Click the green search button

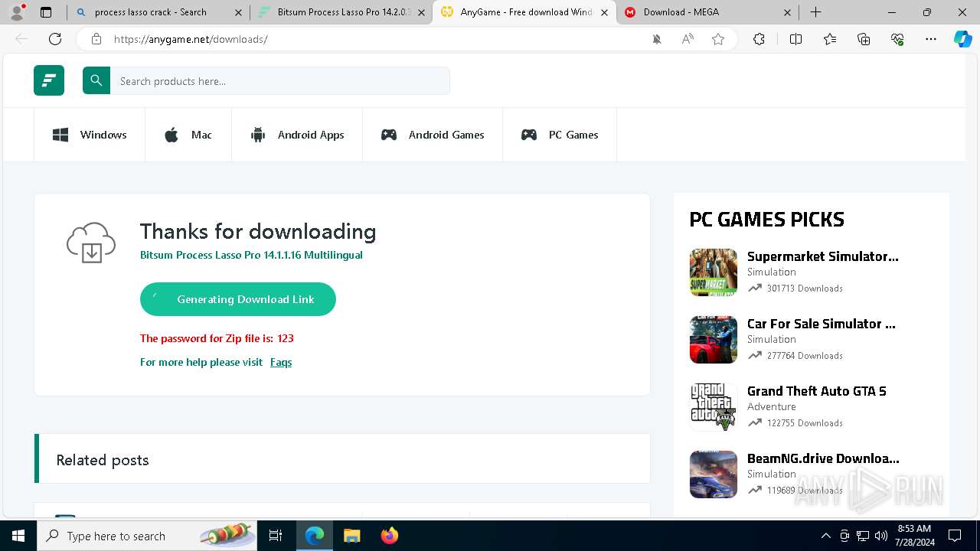(96, 80)
